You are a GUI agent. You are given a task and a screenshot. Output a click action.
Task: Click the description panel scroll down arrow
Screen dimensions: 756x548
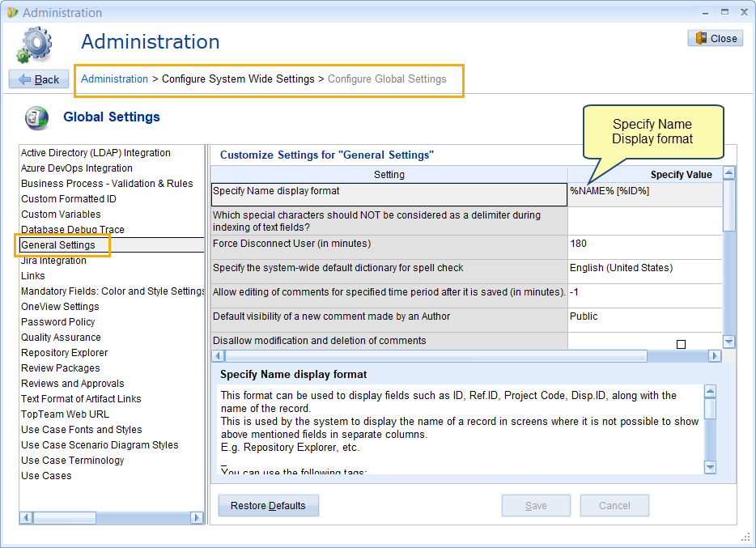pyautogui.click(x=710, y=466)
